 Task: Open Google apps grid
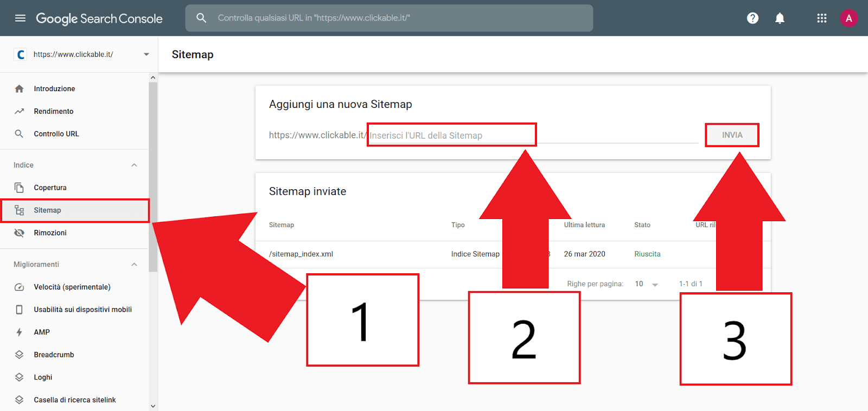coord(822,18)
